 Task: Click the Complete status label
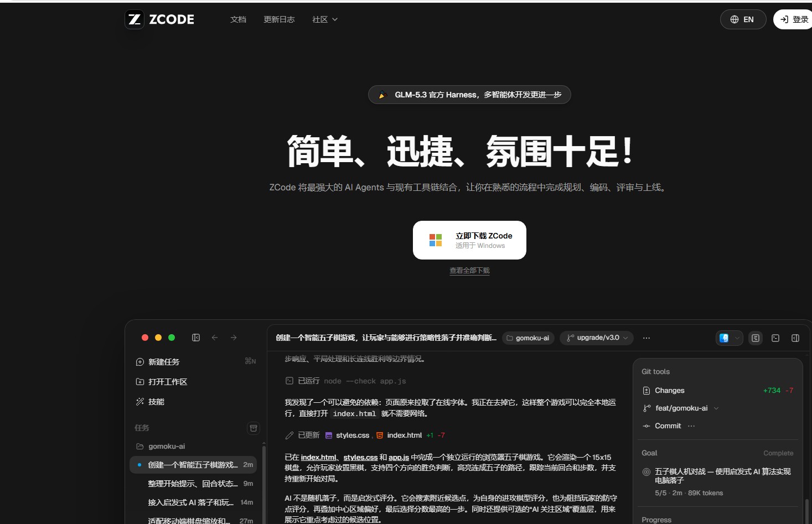click(778, 453)
